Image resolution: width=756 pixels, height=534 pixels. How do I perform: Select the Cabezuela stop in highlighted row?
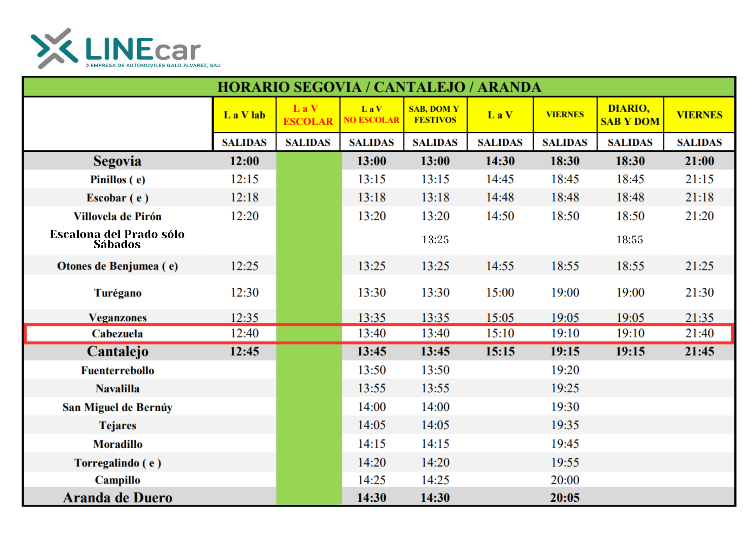coord(117,333)
